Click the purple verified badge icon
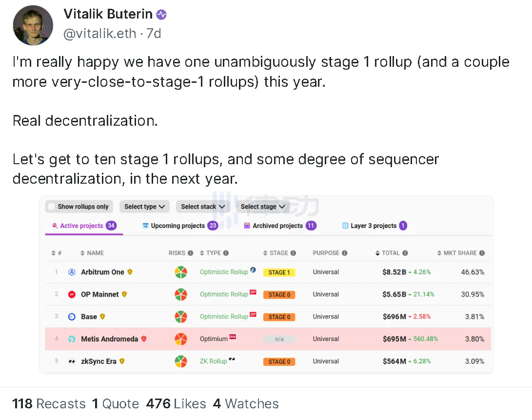 coord(161,15)
